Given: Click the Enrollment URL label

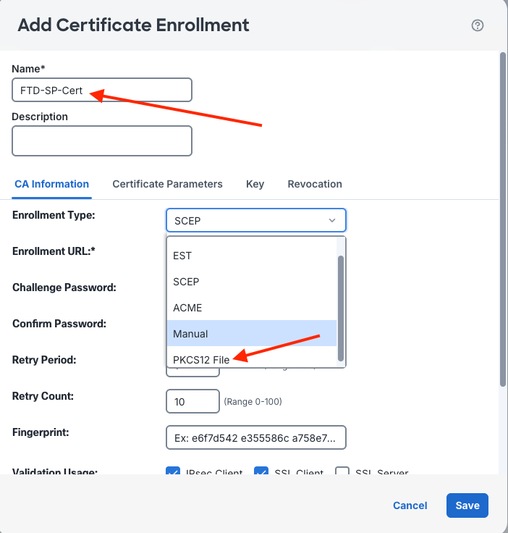Looking at the screenshot, I should (x=54, y=251).
